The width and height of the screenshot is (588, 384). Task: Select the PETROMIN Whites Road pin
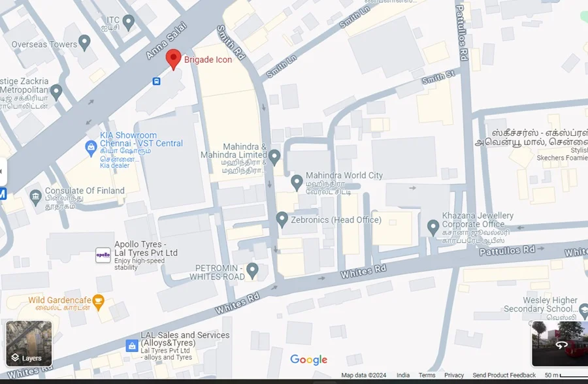(252, 271)
